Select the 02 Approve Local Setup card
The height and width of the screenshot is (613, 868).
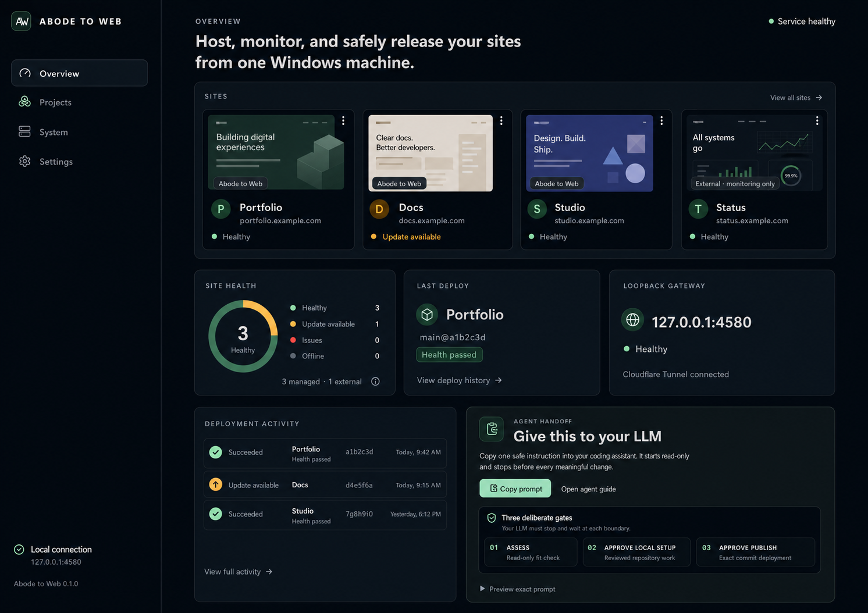[x=636, y=552]
